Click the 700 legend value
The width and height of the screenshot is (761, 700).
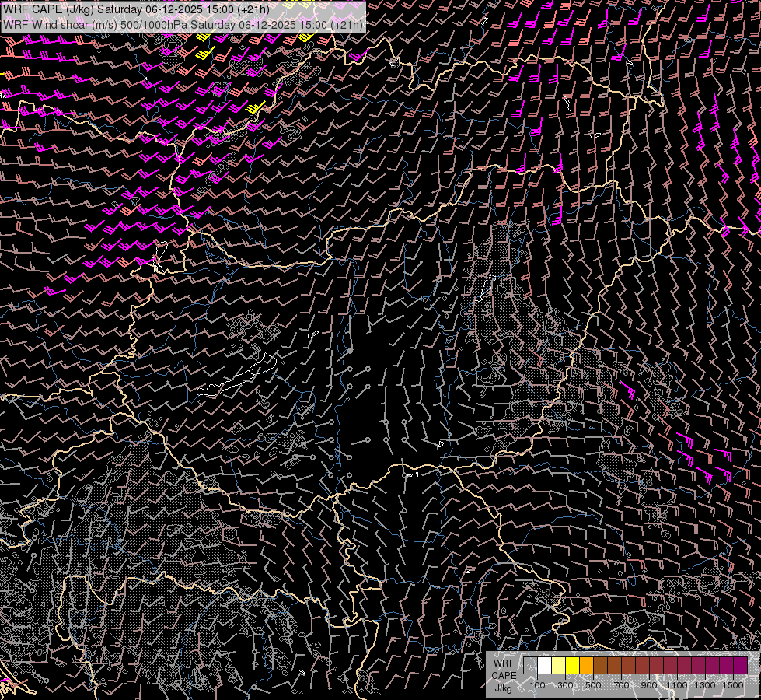point(621,685)
